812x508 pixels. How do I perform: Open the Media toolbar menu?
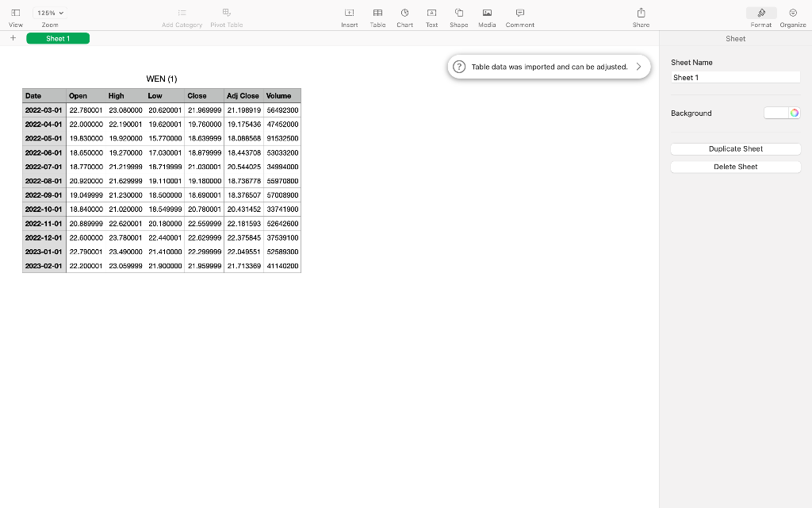point(487,13)
